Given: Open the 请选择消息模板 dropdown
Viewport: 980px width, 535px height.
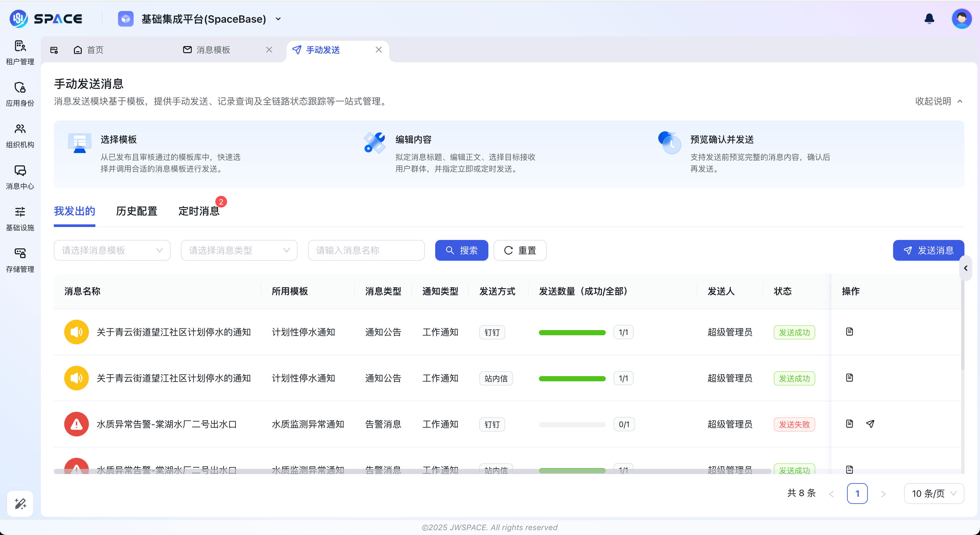Looking at the screenshot, I should (x=112, y=250).
